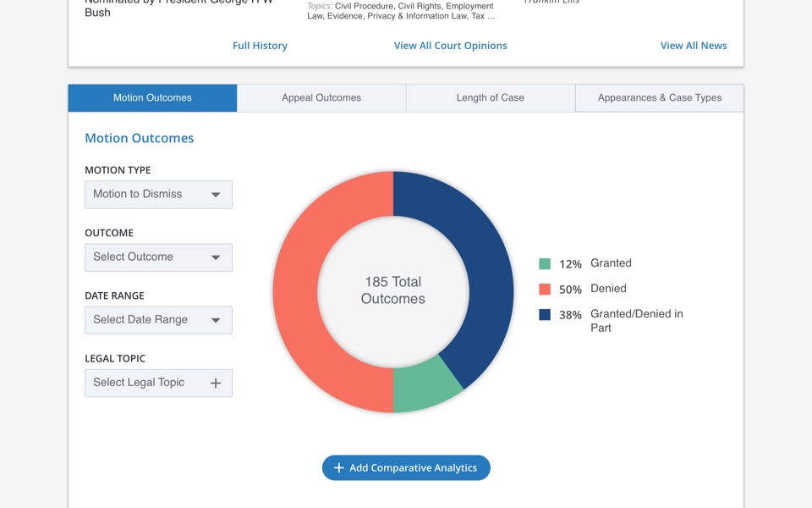Open the View All News link
The height and width of the screenshot is (508, 812).
(694, 46)
